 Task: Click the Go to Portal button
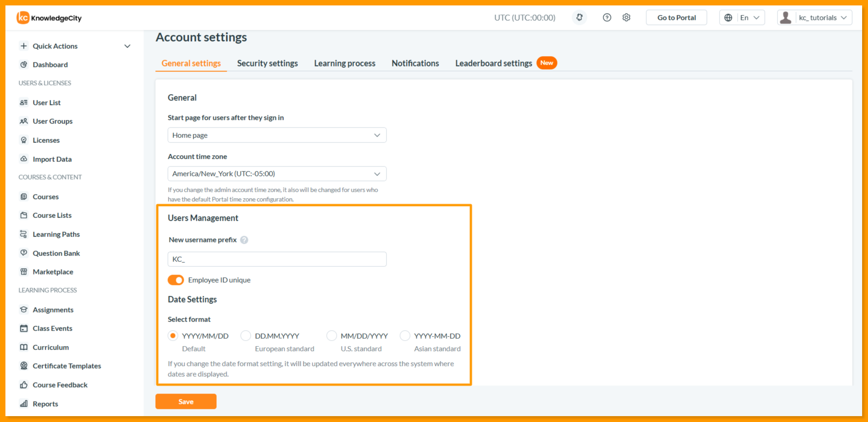click(677, 18)
